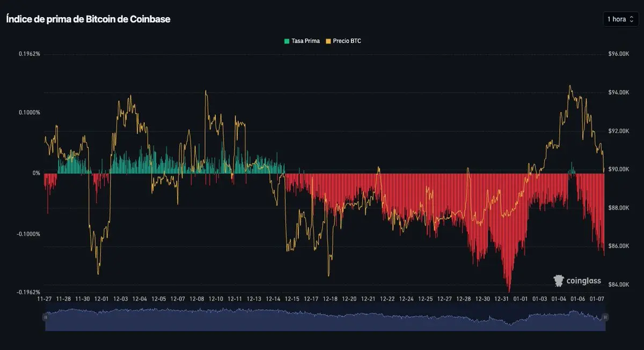The image size is (644, 350).
Task: Click the yellow Precio BTC legend square
Action: click(x=328, y=41)
